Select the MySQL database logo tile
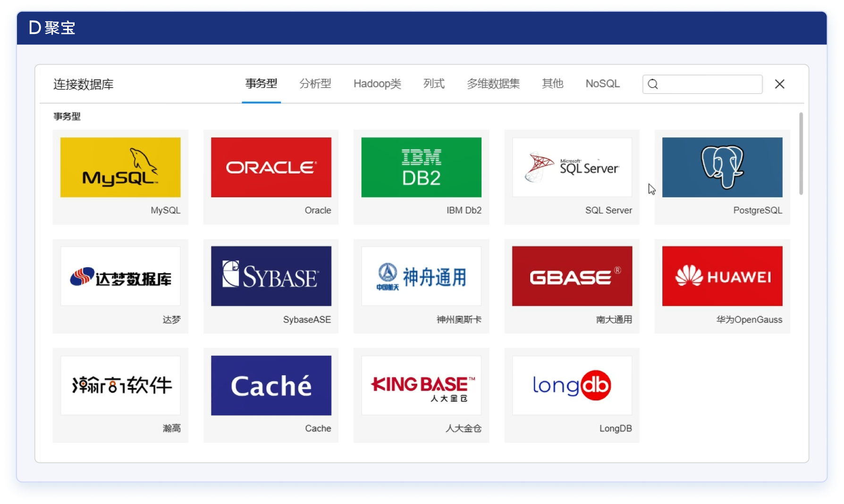Viewport: 844px width, 504px height. point(120,167)
